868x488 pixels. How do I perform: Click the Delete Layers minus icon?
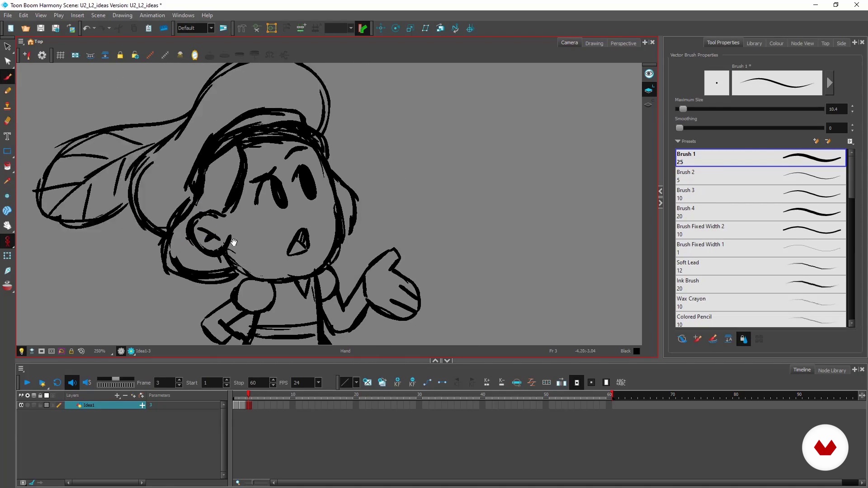tap(125, 395)
